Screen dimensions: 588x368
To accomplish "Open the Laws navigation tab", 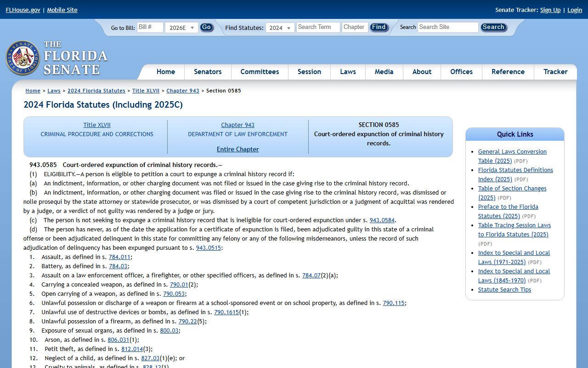I will click(348, 72).
